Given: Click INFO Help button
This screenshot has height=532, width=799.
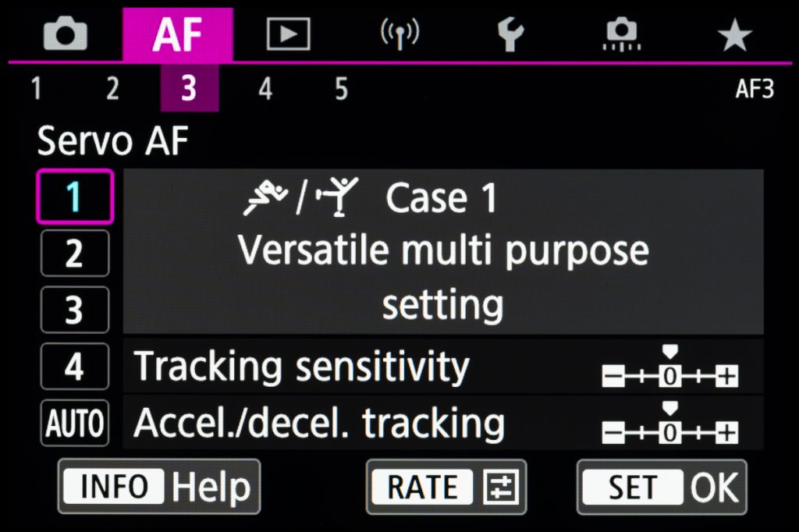Looking at the screenshot, I should pos(159,487).
